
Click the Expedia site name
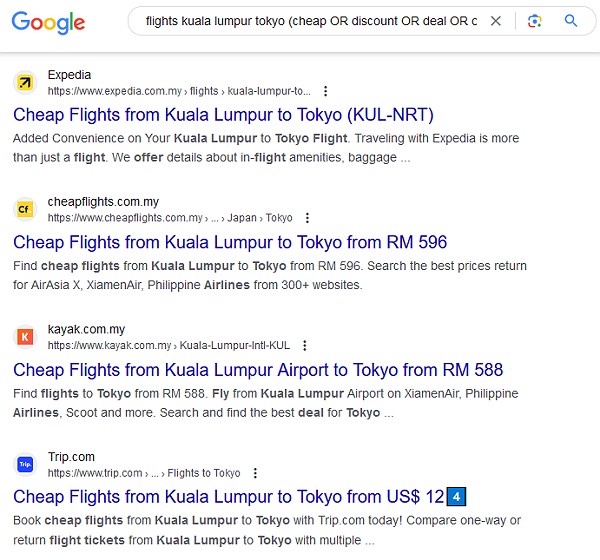pyautogui.click(x=69, y=75)
